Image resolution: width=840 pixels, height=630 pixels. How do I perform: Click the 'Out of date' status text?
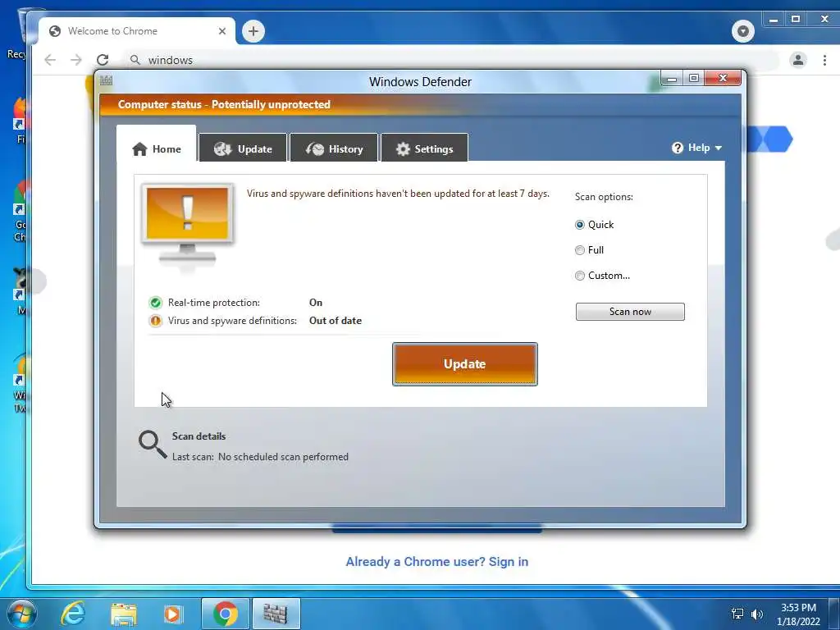click(336, 321)
